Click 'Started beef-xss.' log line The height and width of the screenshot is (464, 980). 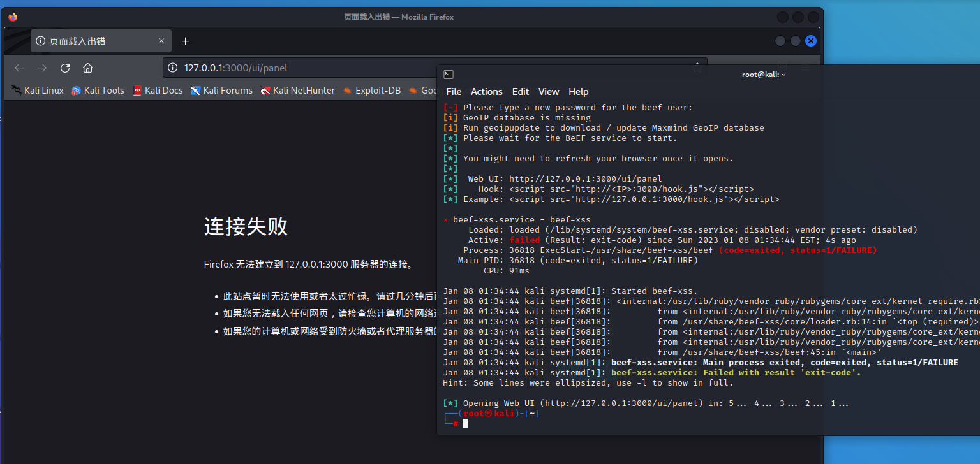coord(570,291)
